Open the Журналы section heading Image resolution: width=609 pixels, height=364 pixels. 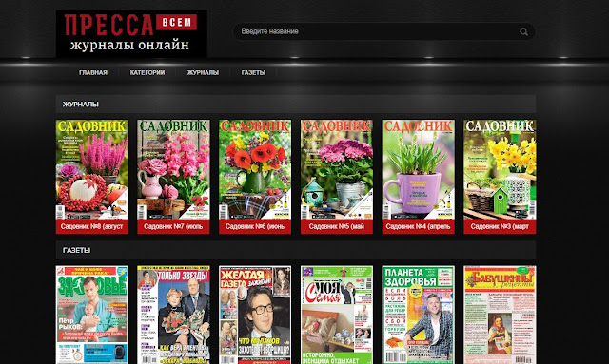81,105
